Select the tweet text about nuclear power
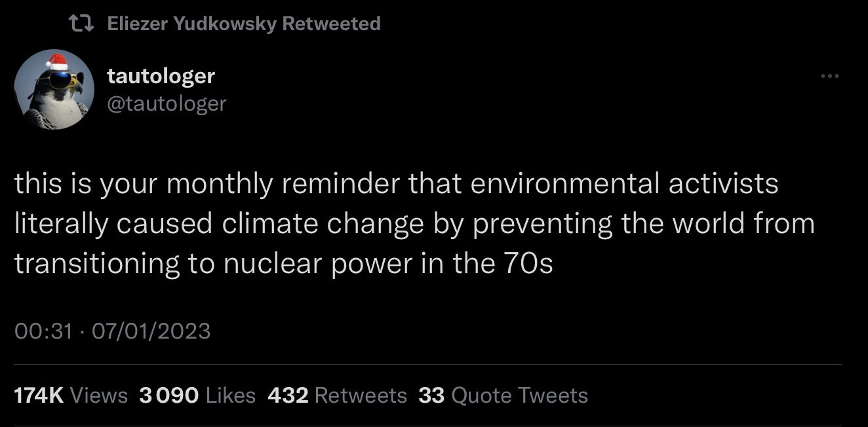The width and height of the screenshot is (868, 427). (x=414, y=223)
